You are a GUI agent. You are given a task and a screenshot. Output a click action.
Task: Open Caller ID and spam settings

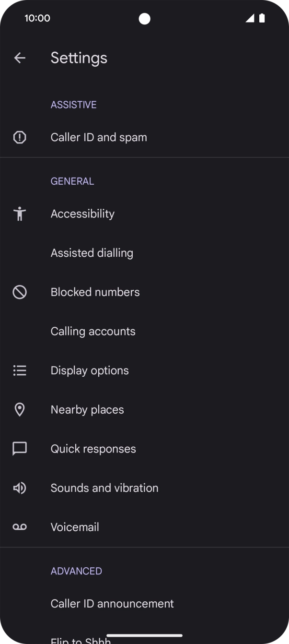tap(99, 137)
